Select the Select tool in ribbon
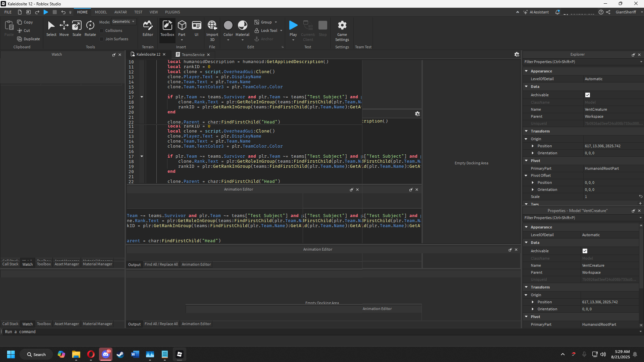Image resolution: width=644 pixels, height=362 pixels. click(51, 29)
